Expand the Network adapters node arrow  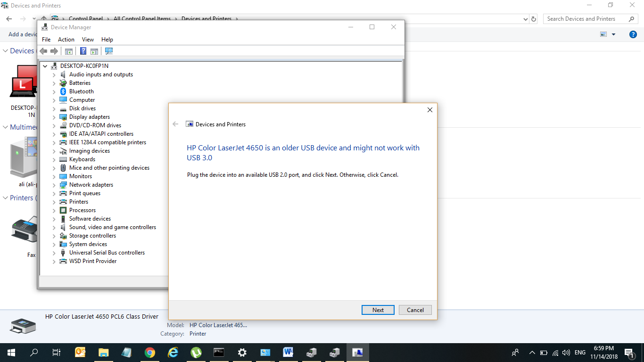54,185
